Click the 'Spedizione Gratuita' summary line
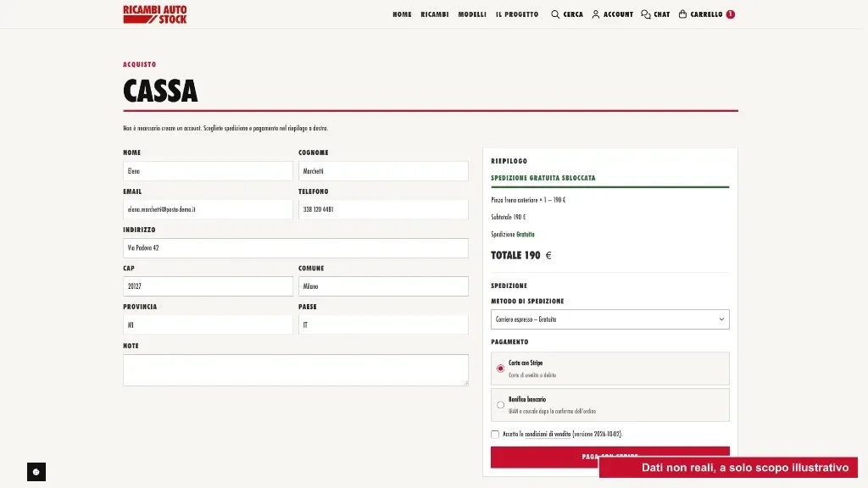The width and height of the screenshot is (868, 488). (x=513, y=234)
